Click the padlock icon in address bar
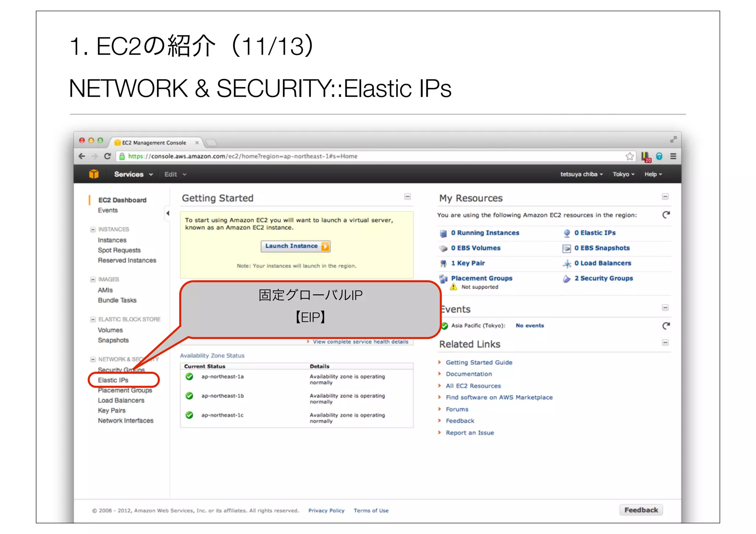This screenshot has width=756, height=534. 122,156
